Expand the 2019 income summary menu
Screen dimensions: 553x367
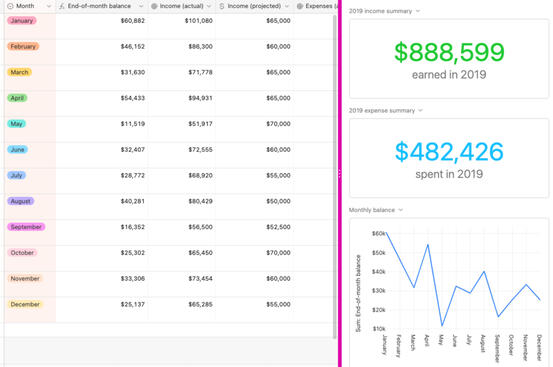pos(418,11)
